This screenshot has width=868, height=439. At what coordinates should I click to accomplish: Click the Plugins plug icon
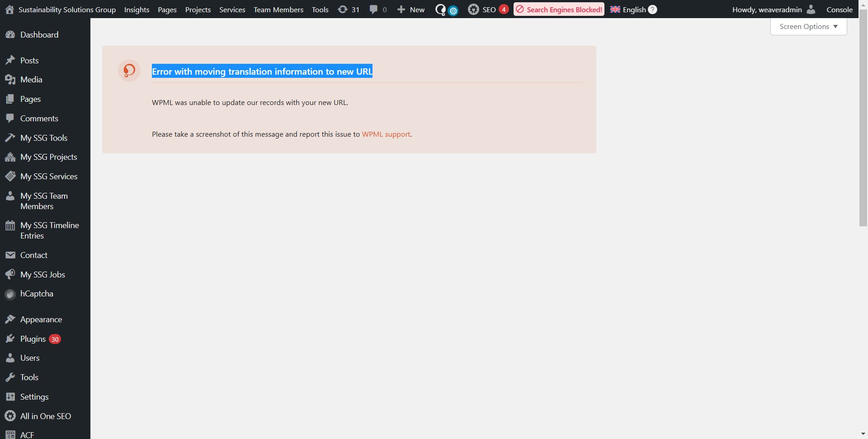coord(10,339)
